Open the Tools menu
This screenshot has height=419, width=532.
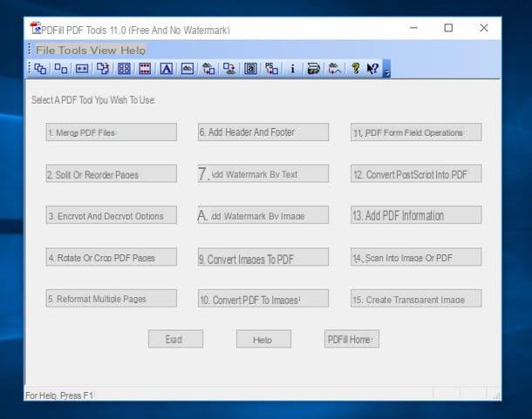point(72,51)
